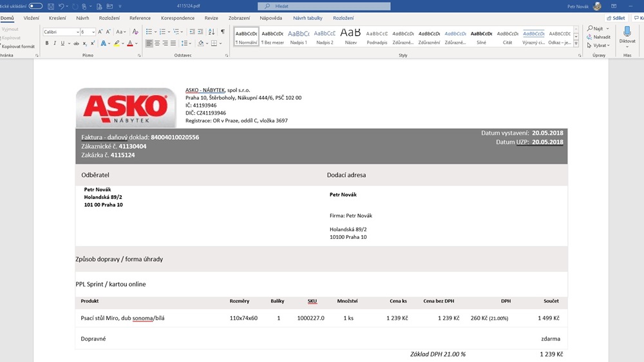The height and width of the screenshot is (362, 644).
Task: Open the Odstavec dialog launcher
Action: pyautogui.click(x=227, y=55)
